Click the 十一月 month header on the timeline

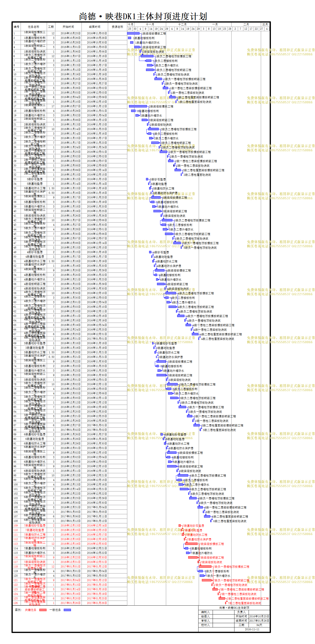pyautogui.click(x=150, y=24)
